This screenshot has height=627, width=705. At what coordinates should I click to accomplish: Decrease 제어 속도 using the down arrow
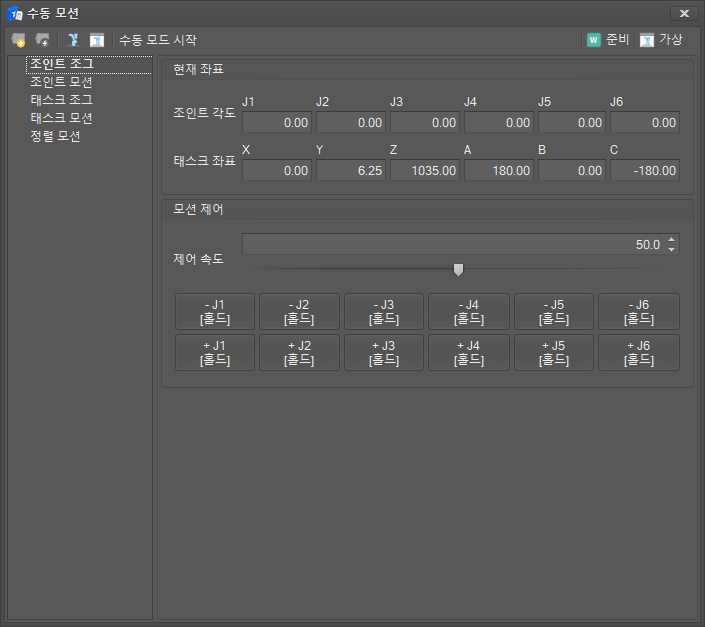[x=672, y=250]
